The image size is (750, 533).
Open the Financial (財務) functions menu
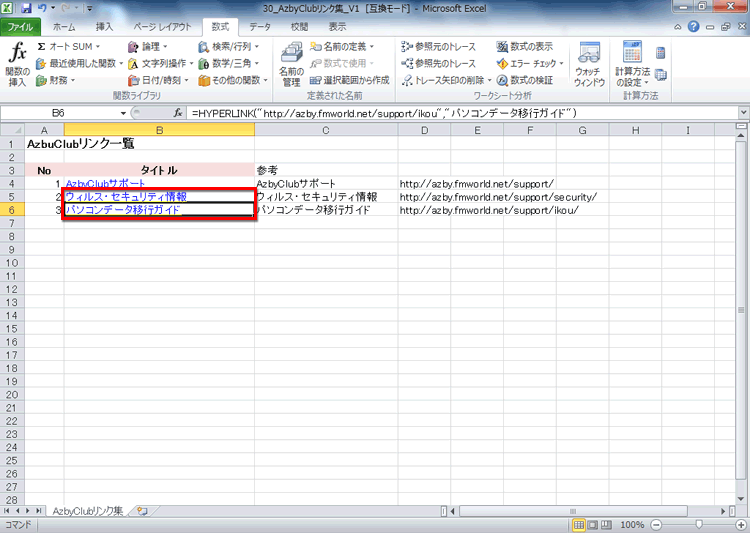[x=55, y=80]
